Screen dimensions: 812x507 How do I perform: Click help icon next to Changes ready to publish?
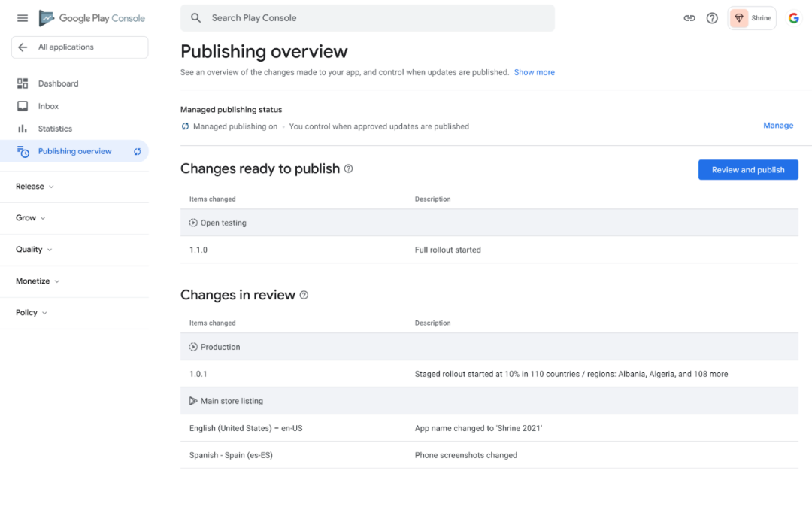point(348,169)
